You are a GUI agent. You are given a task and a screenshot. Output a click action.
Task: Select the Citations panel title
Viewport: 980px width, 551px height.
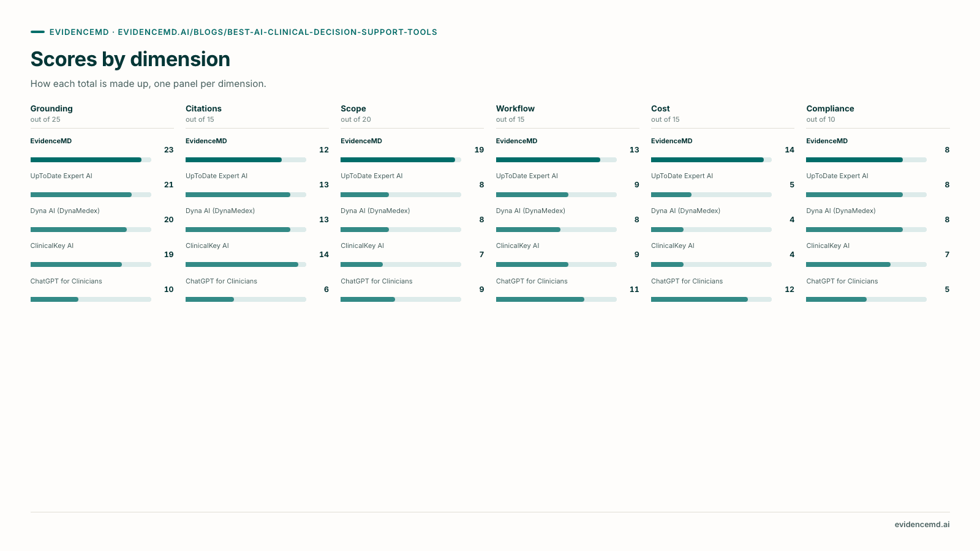[x=203, y=108]
